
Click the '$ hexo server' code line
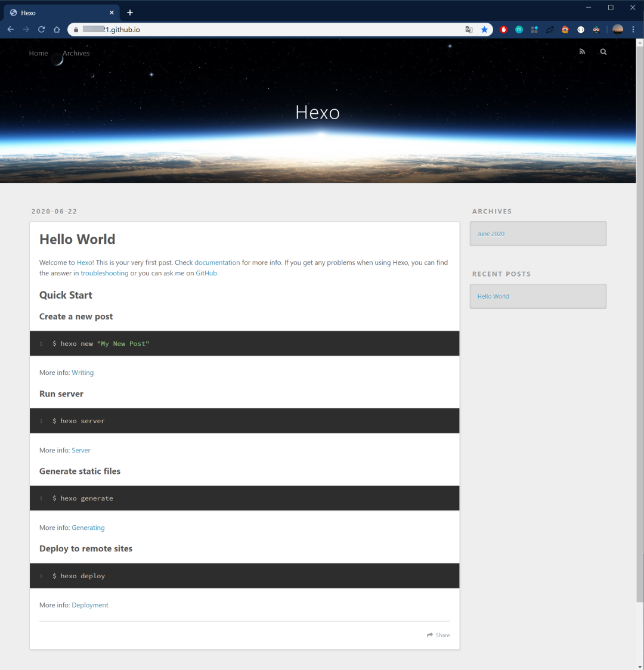(x=78, y=421)
